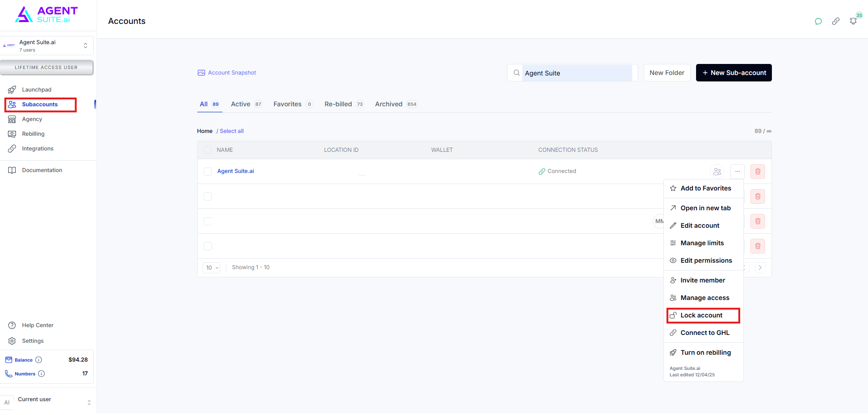Go to Agency in the sidebar
This screenshot has width=868, height=415.
32,119
